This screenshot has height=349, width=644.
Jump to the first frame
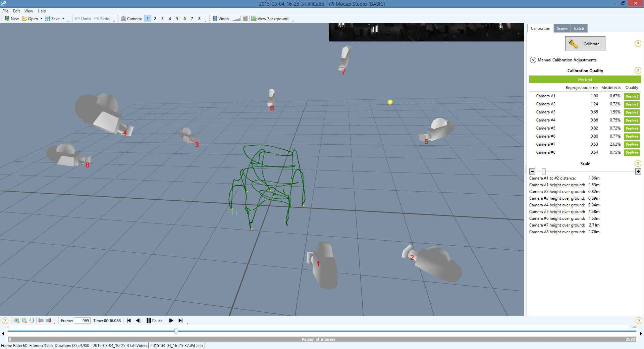point(129,320)
